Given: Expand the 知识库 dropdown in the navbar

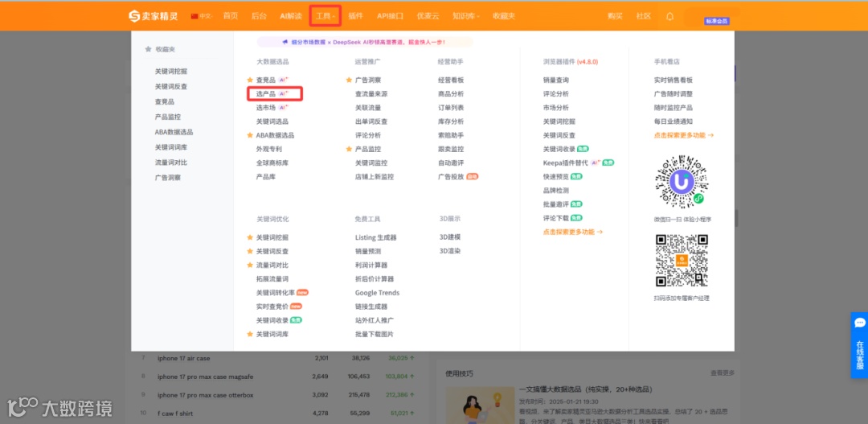Looking at the screenshot, I should tap(465, 16).
